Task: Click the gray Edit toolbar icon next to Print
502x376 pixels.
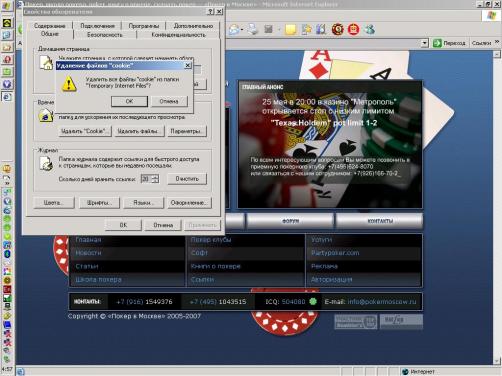Action: [269, 30]
